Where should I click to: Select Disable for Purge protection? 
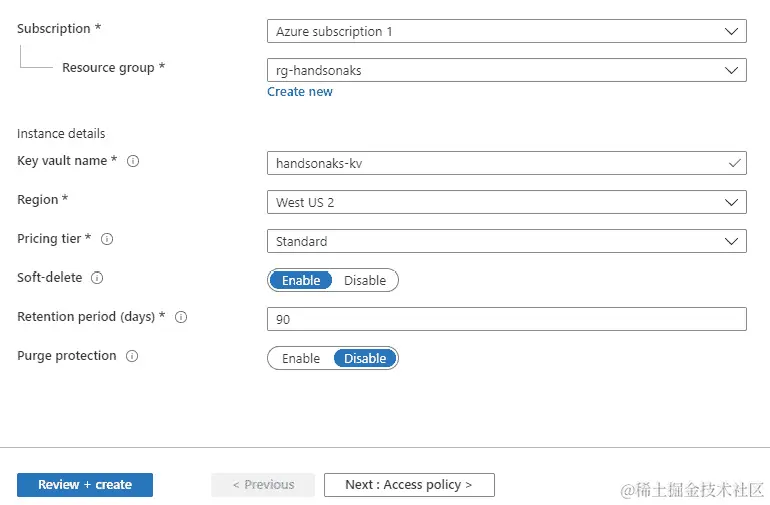[365, 358]
